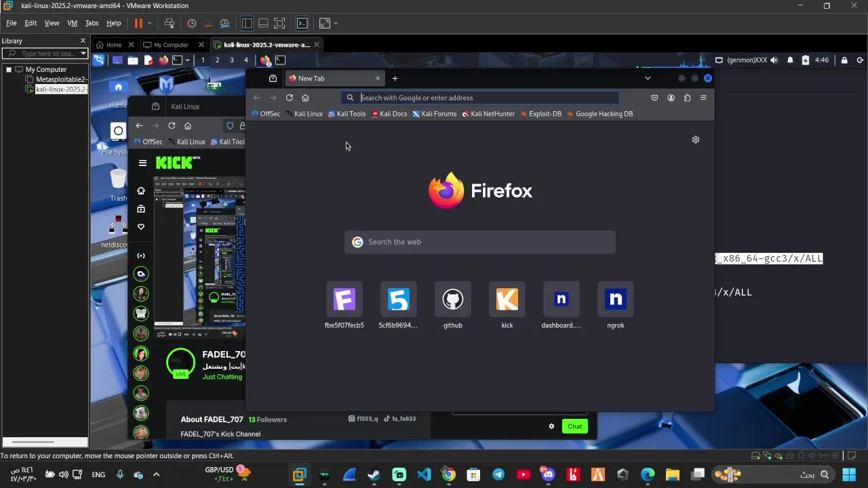Viewport: 868px width, 488px height.
Task: Open the OffSec bookmark
Action: 266,114
